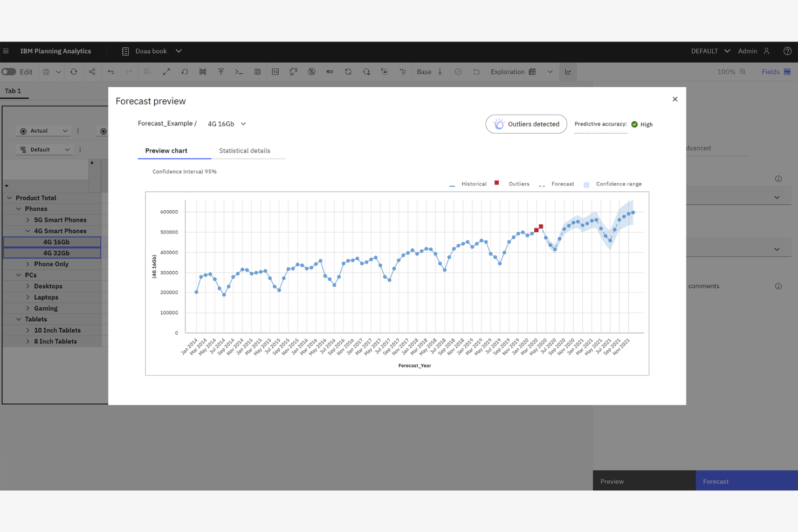Open the 4G 16Gb measure dropdown
The height and width of the screenshot is (532, 798).
(243, 123)
